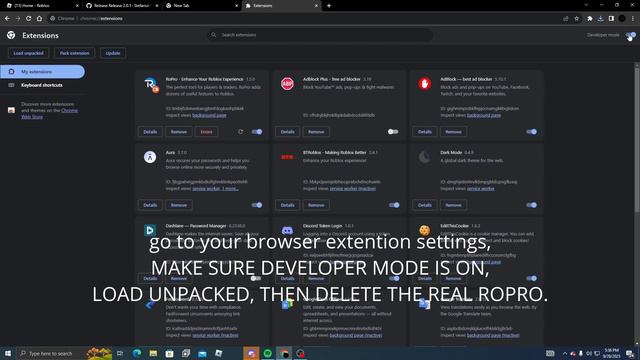Open Chrome three-dot menu

click(633, 18)
